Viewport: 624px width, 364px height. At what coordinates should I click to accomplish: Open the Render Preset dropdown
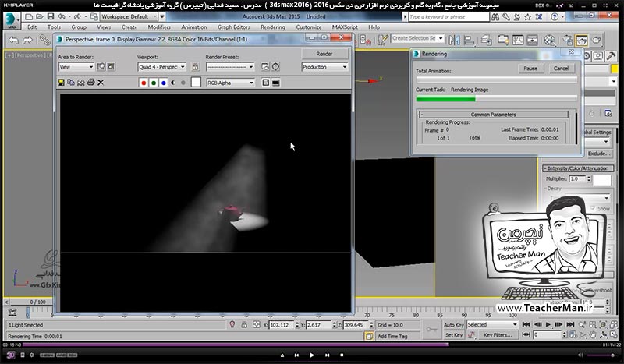pos(230,67)
